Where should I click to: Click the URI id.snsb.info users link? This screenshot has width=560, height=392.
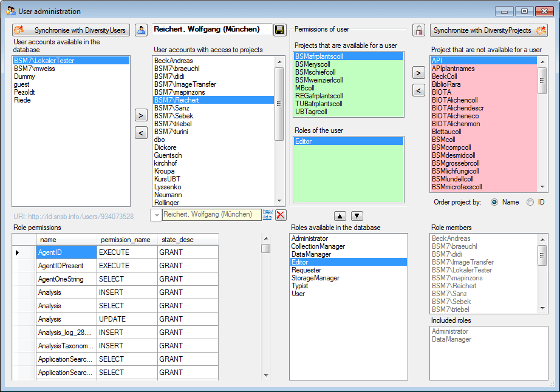pos(73,217)
